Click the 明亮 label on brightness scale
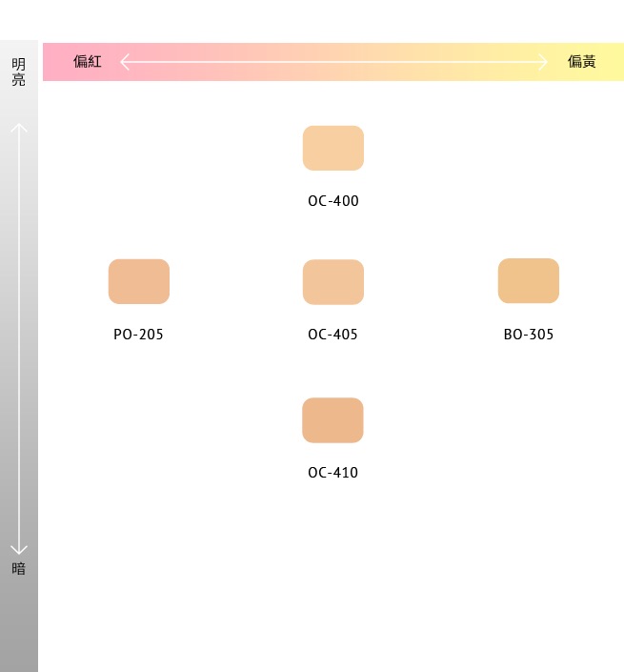The image size is (624, 672). coord(19,71)
